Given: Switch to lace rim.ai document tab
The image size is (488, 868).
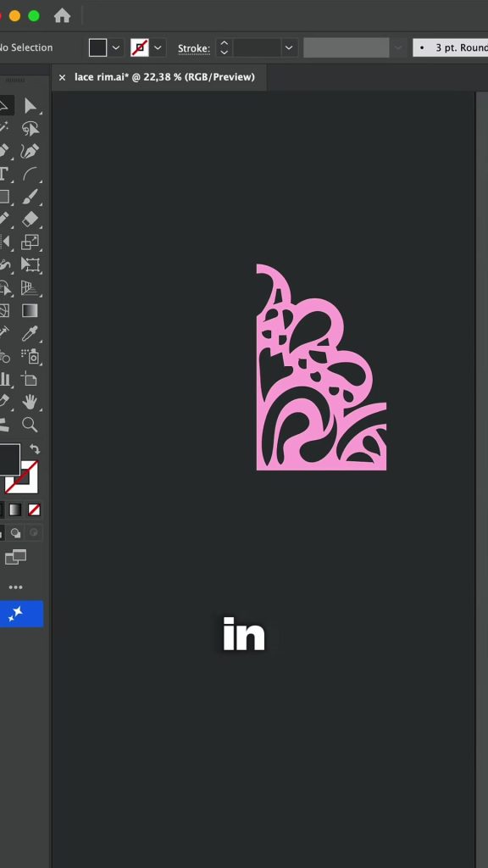Looking at the screenshot, I should (164, 77).
